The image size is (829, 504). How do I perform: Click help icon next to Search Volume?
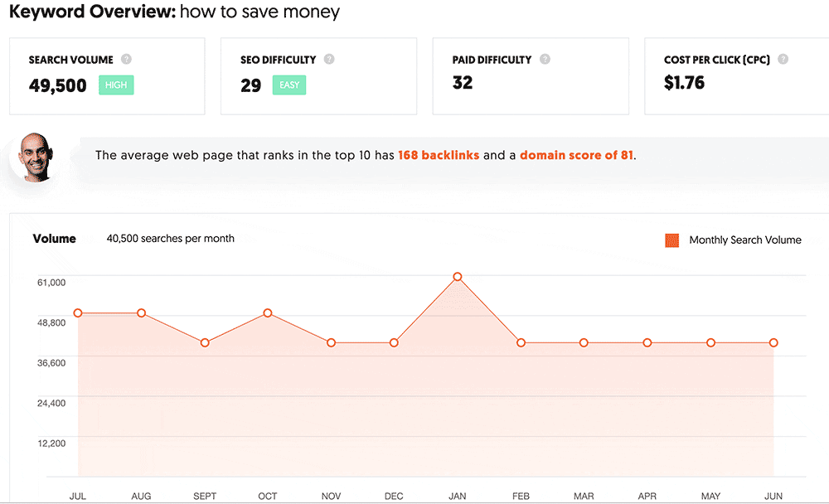(x=126, y=60)
